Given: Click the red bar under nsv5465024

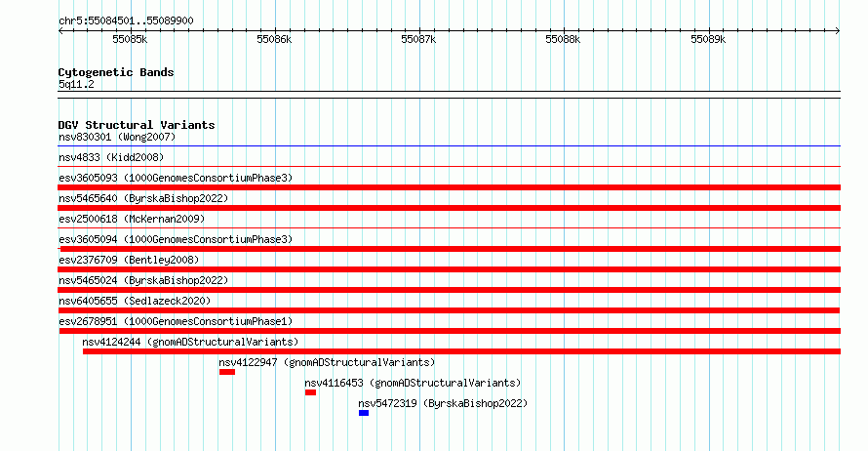Looking at the screenshot, I should (x=450, y=290).
